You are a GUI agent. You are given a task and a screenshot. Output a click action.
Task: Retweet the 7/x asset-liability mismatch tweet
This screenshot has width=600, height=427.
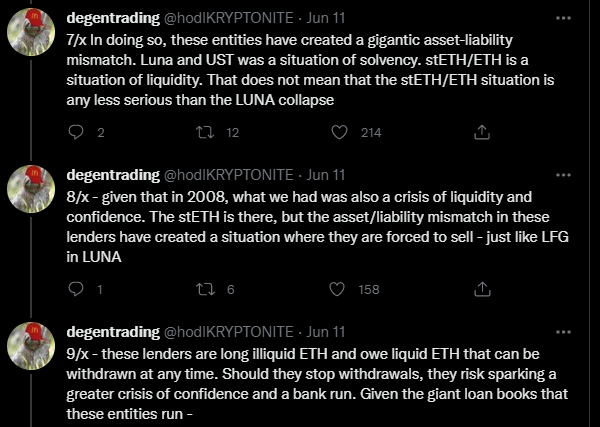pos(205,132)
